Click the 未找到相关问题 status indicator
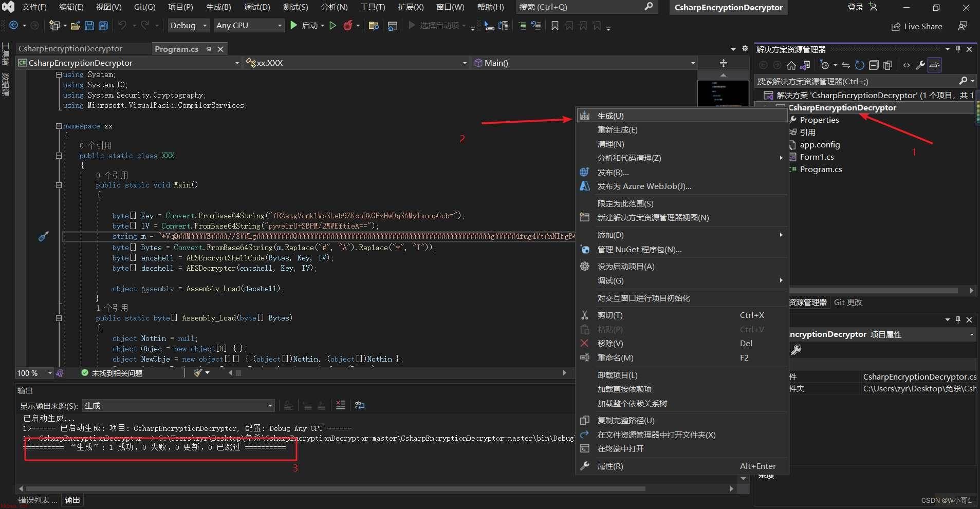This screenshot has width=980, height=509. pos(112,373)
